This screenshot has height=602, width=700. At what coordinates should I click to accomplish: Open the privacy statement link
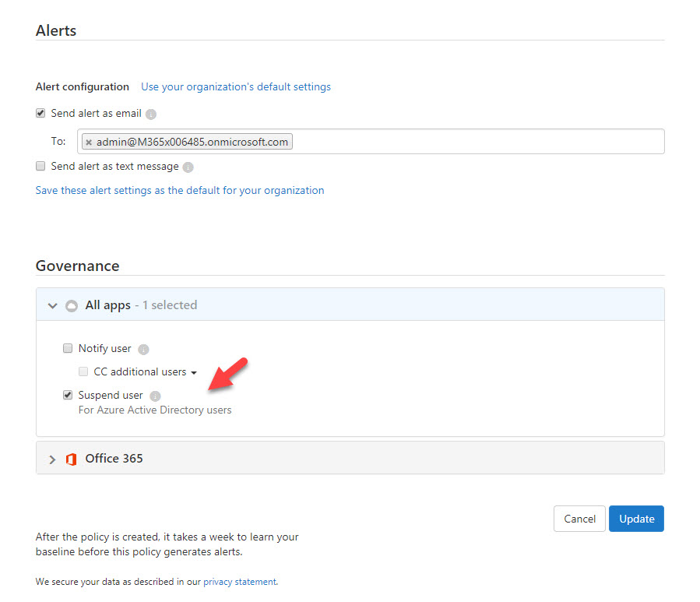click(240, 582)
